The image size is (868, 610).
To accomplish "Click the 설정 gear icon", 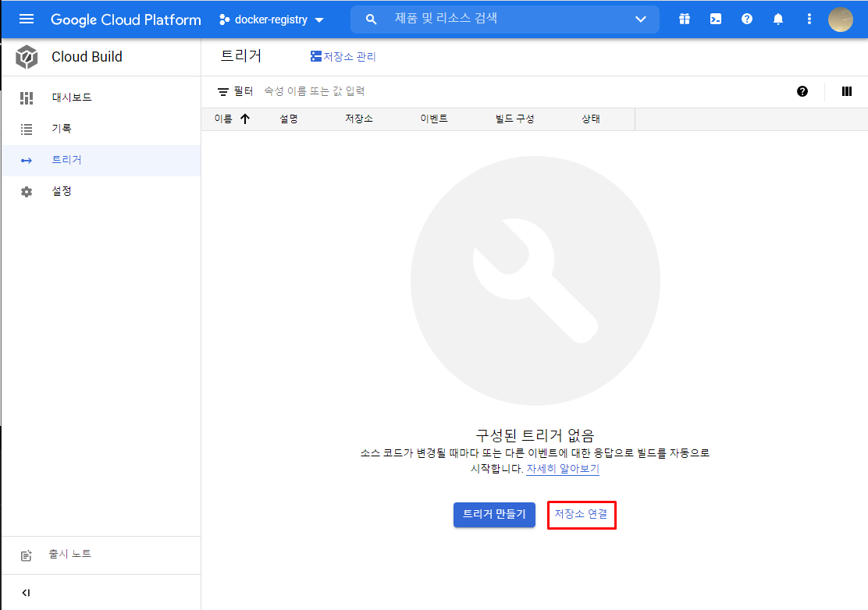I will [26, 192].
